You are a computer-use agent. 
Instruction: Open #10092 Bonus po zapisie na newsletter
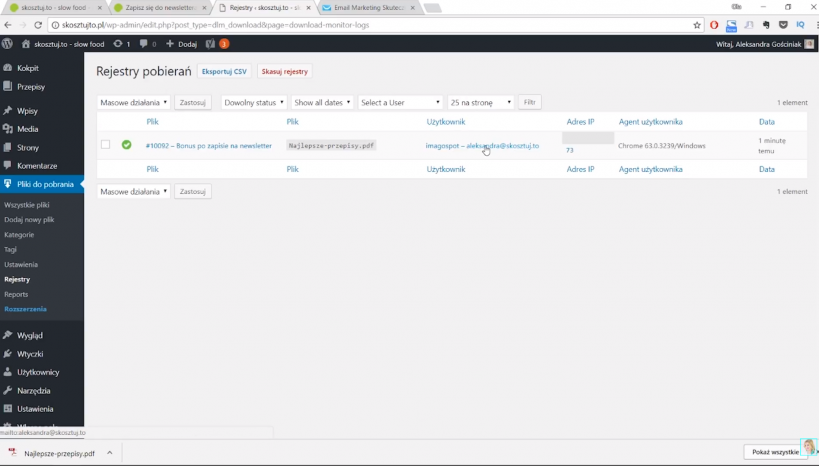tap(209, 146)
